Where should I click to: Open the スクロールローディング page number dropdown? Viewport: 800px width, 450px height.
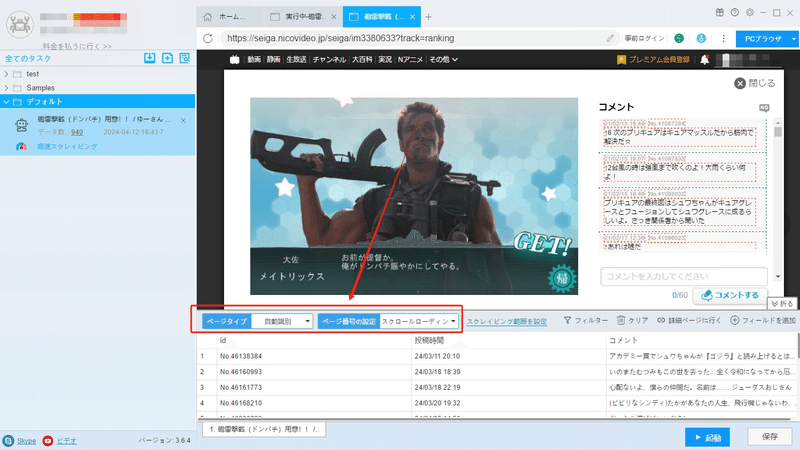[x=418, y=321]
